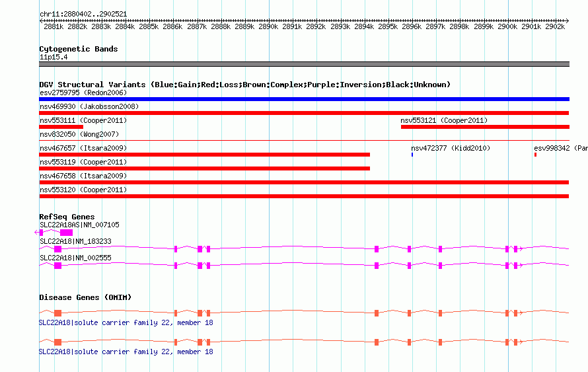Image resolution: width=588 pixels, height=372 pixels.
Task: Click the red bar under nsv553119
Action: point(204,168)
